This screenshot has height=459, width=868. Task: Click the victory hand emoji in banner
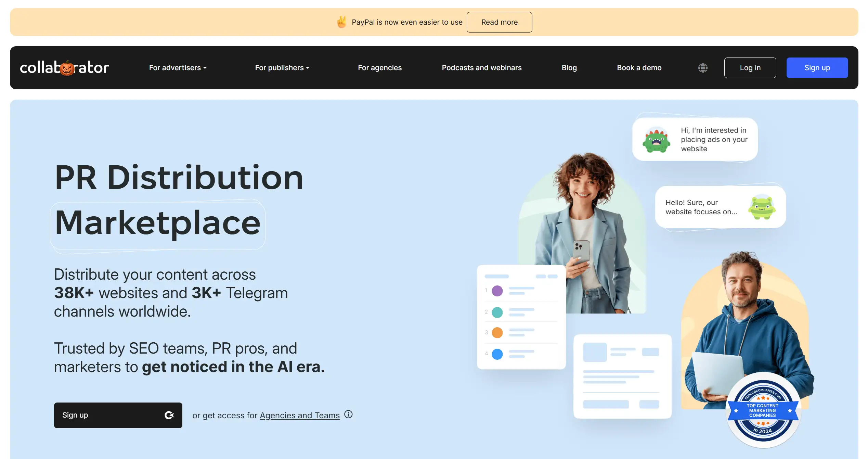pos(341,22)
